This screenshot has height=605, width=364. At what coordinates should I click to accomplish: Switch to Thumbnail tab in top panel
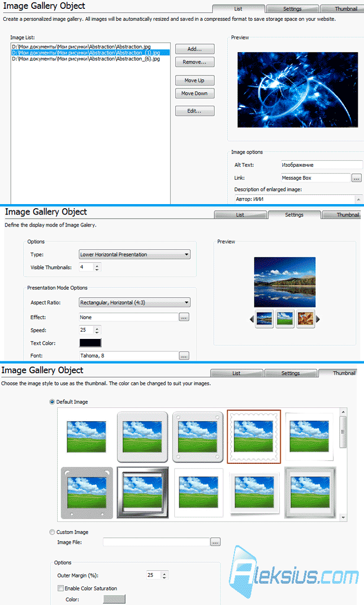pyautogui.click(x=343, y=8)
